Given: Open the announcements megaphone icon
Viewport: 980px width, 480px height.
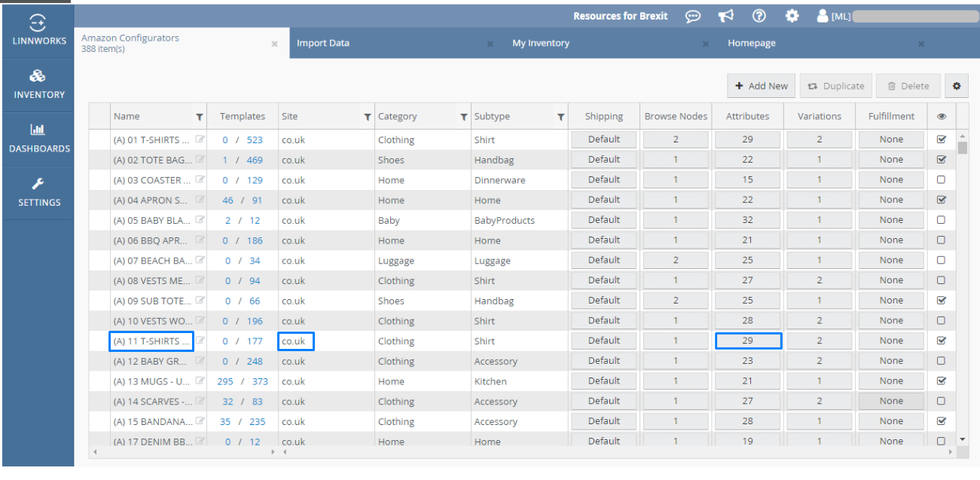Looking at the screenshot, I should (725, 16).
